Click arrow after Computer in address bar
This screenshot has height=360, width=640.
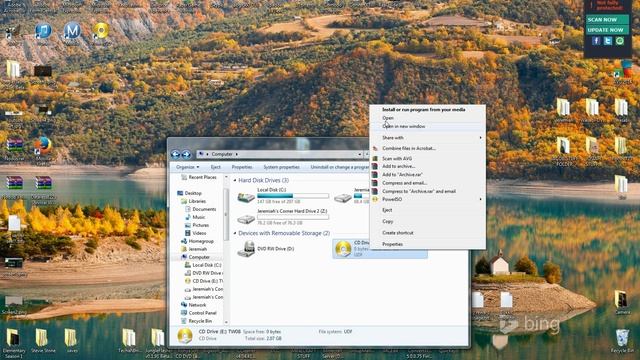click(x=237, y=154)
